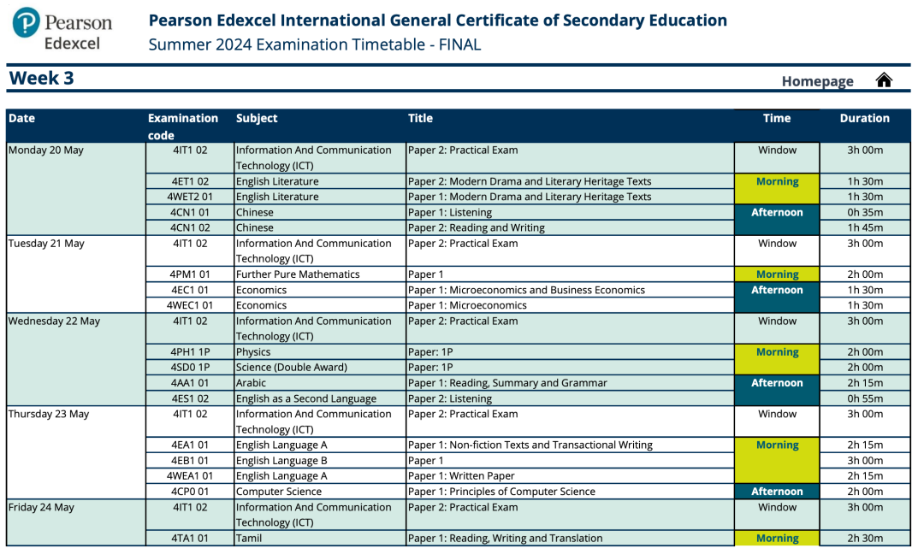The width and height of the screenshot is (924, 560).
Task: Open the Homepage link
Action: point(817,81)
